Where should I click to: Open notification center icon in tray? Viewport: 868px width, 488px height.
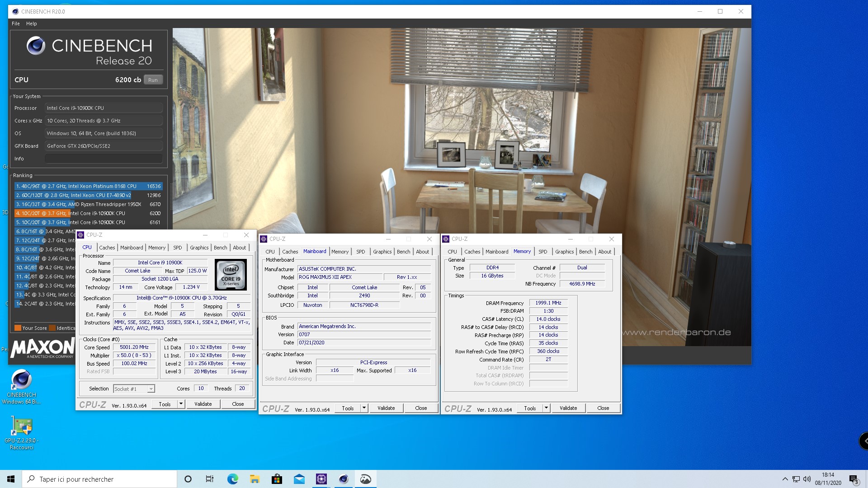coord(854,479)
